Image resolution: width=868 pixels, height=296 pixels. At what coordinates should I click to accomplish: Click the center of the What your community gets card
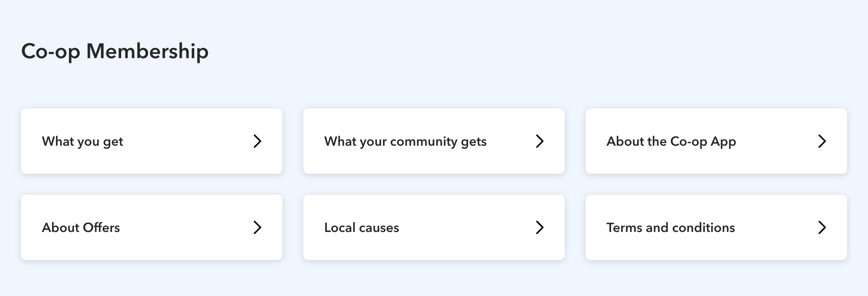click(x=434, y=141)
